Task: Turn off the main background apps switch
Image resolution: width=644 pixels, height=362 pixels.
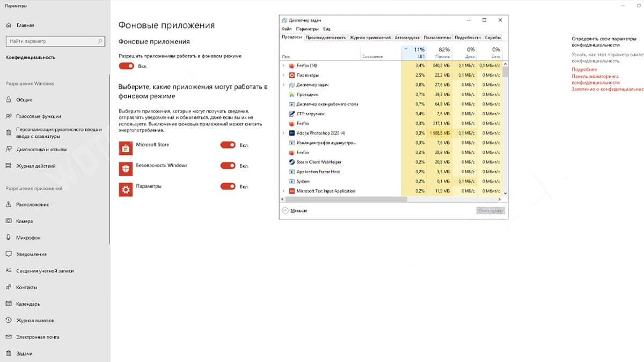Action: click(127, 66)
